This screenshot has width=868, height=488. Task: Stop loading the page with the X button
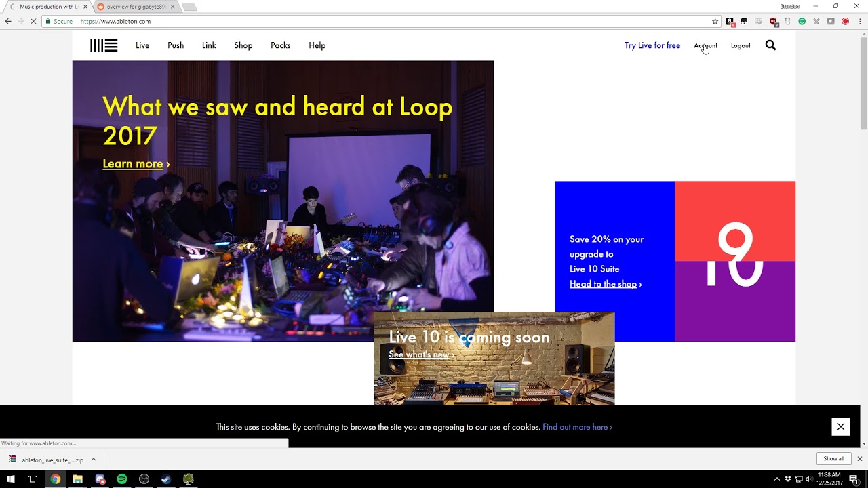[x=33, y=22]
